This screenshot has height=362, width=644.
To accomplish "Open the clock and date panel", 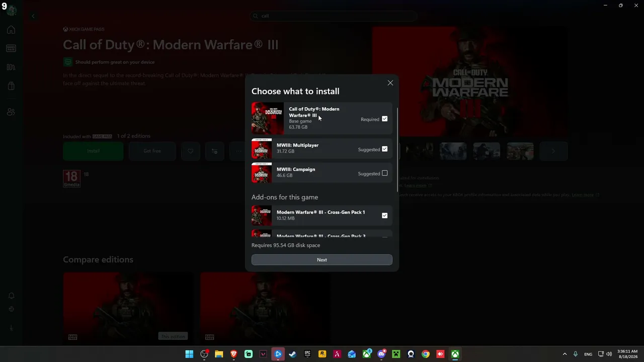I will (627, 354).
